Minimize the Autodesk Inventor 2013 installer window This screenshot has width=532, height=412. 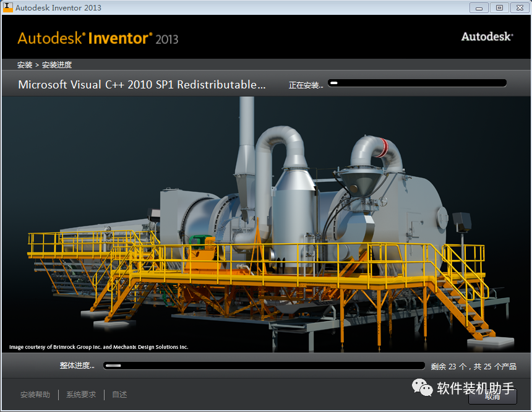point(479,8)
